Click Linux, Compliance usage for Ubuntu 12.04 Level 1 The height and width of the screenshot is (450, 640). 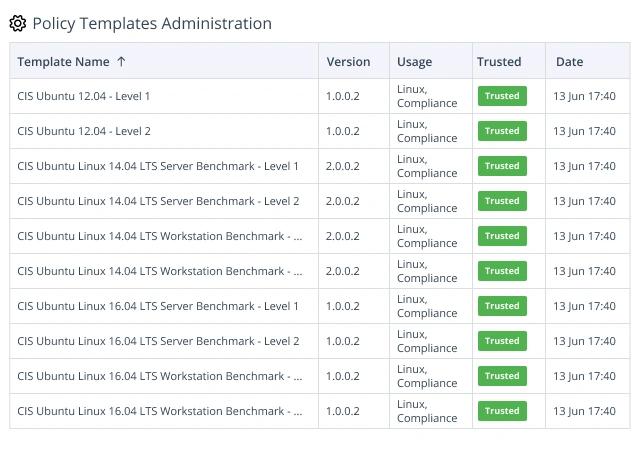[x=427, y=96]
